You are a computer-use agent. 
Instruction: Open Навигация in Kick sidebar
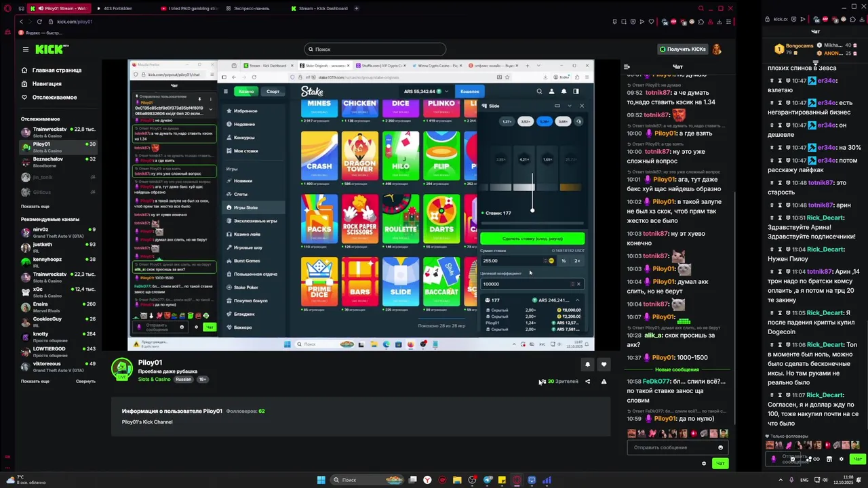click(x=41, y=84)
